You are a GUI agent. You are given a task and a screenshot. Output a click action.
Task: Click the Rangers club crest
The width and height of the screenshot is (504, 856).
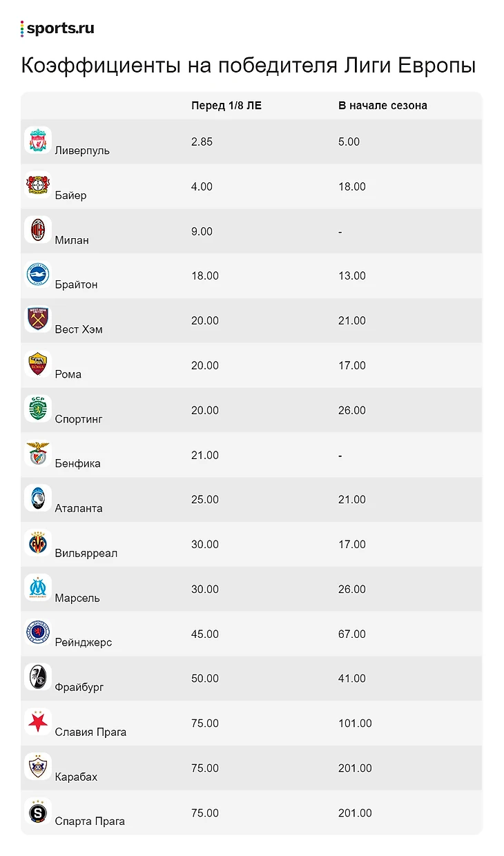pyautogui.click(x=37, y=632)
